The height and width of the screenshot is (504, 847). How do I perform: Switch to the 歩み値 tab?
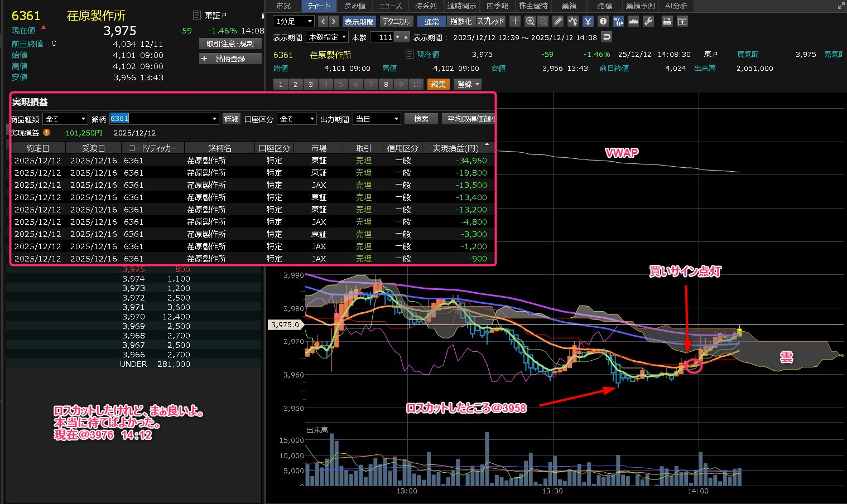pyautogui.click(x=355, y=6)
